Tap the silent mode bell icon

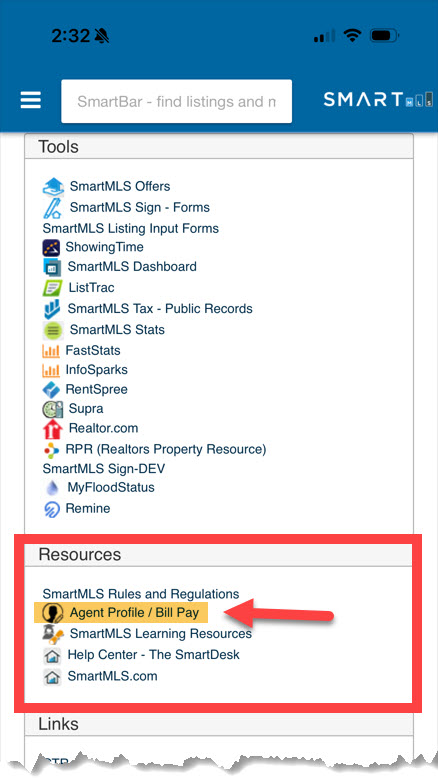[x=102, y=36]
